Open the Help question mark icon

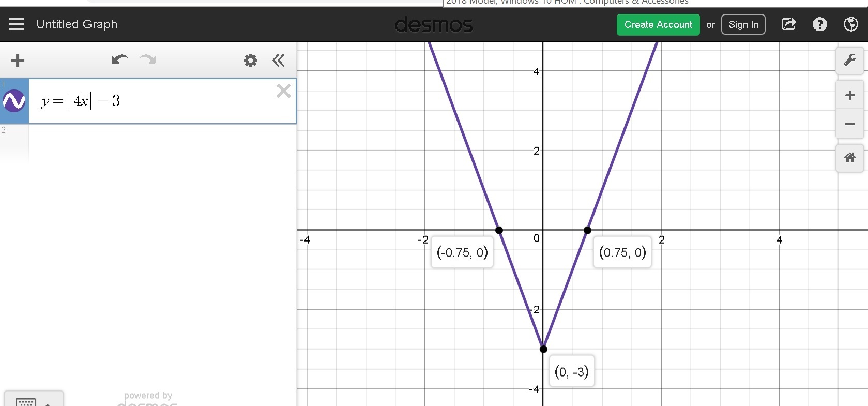pyautogui.click(x=820, y=24)
